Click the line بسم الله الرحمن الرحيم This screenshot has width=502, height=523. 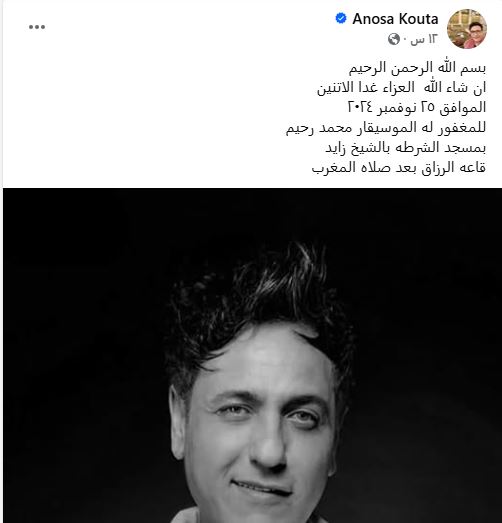tap(417, 68)
